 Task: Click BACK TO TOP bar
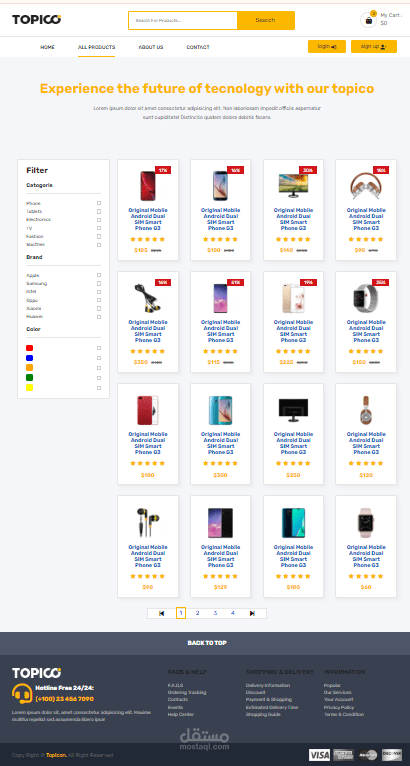[x=207, y=643]
